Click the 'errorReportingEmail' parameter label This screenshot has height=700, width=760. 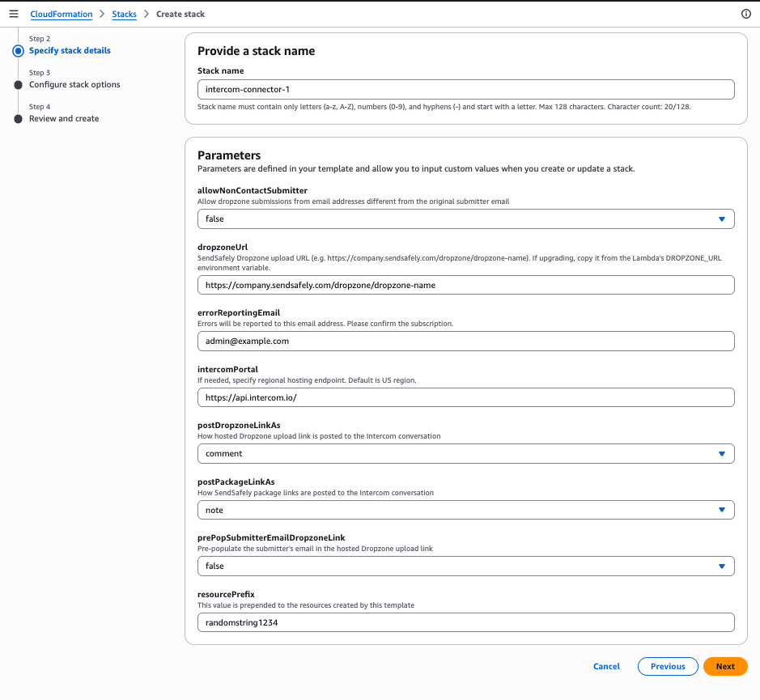pyautogui.click(x=239, y=312)
